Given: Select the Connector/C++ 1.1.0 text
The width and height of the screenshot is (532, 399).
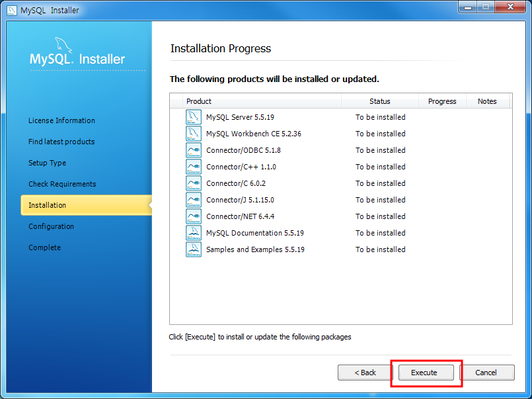Looking at the screenshot, I should [241, 167].
